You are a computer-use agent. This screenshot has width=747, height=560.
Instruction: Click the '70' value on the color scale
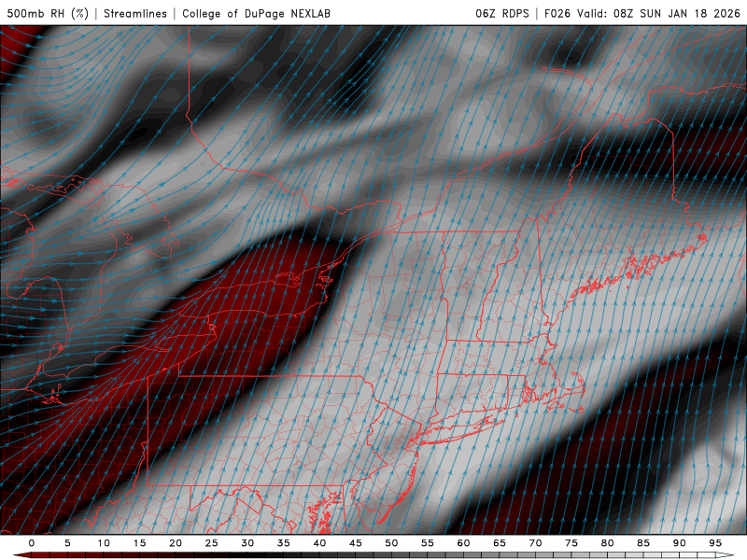[x=535, y=543]
